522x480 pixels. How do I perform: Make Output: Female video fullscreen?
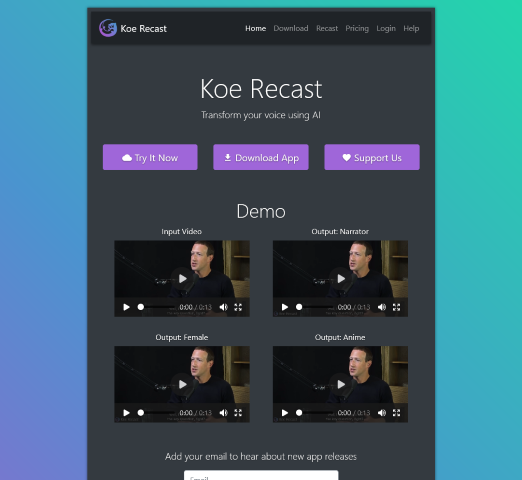[x=238, y=413]
